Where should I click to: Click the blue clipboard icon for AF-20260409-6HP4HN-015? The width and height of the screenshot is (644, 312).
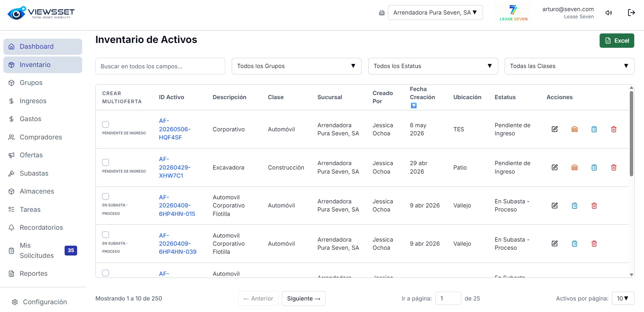(x=574, y=206)
